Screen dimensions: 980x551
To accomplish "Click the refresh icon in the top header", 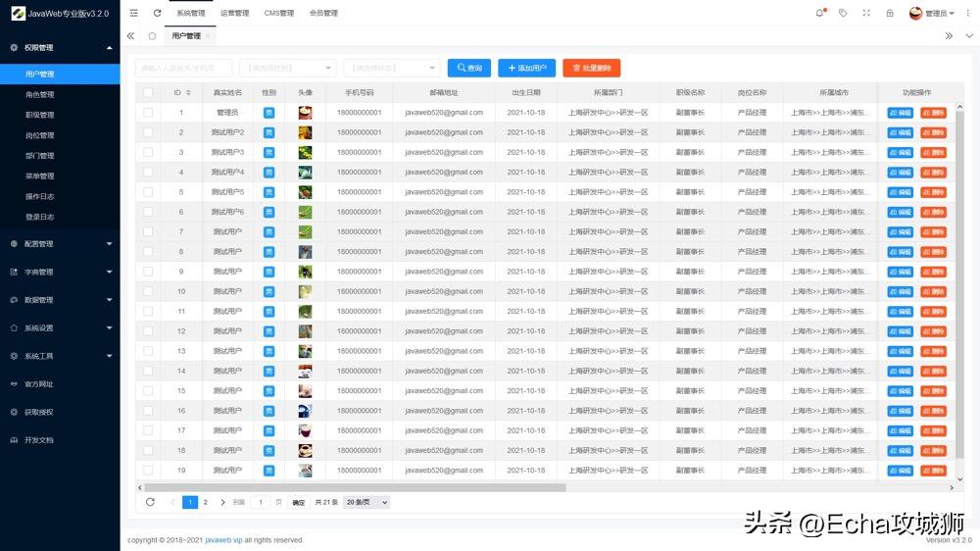I will [157, 13].
